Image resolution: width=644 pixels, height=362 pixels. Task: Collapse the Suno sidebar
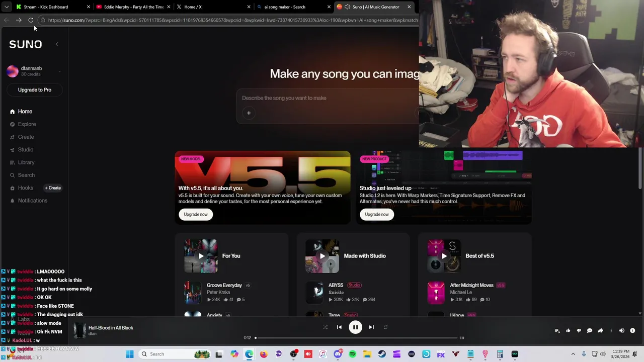pos(57,44)
